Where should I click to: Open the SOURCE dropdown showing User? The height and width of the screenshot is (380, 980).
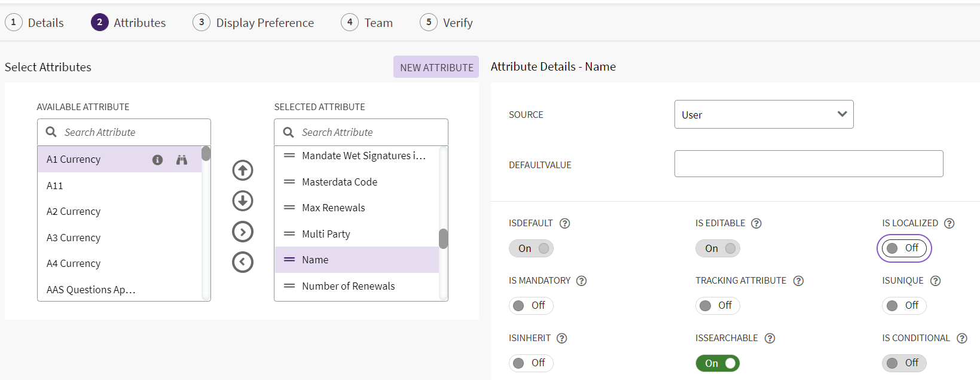764,114
